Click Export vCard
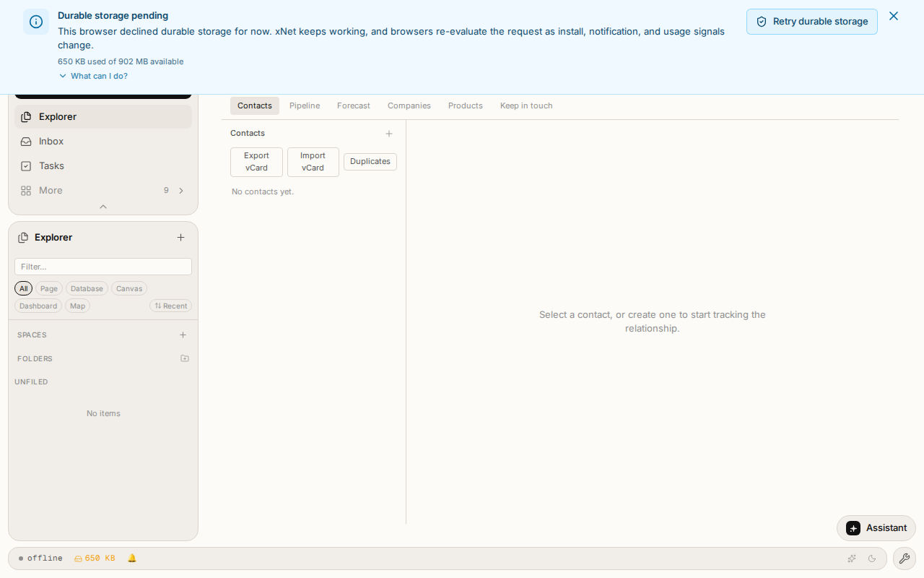Screen dimensions: 924x578 click(256, 162)
